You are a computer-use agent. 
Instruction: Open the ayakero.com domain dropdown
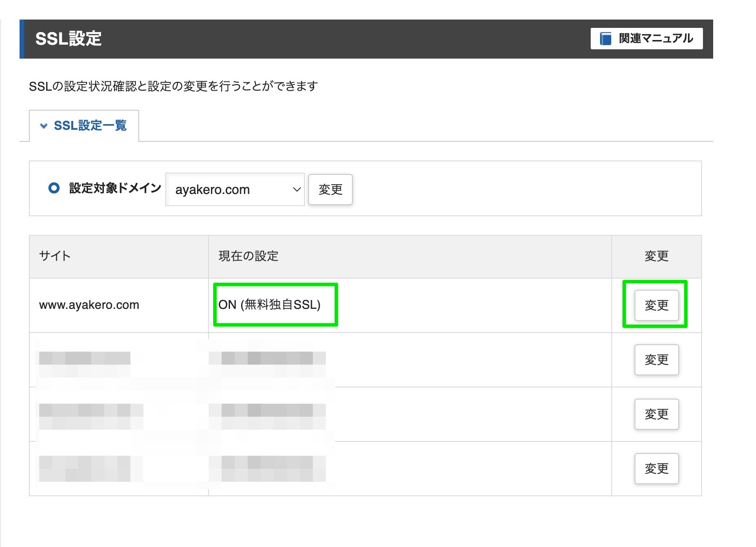[x=235, y=189]
